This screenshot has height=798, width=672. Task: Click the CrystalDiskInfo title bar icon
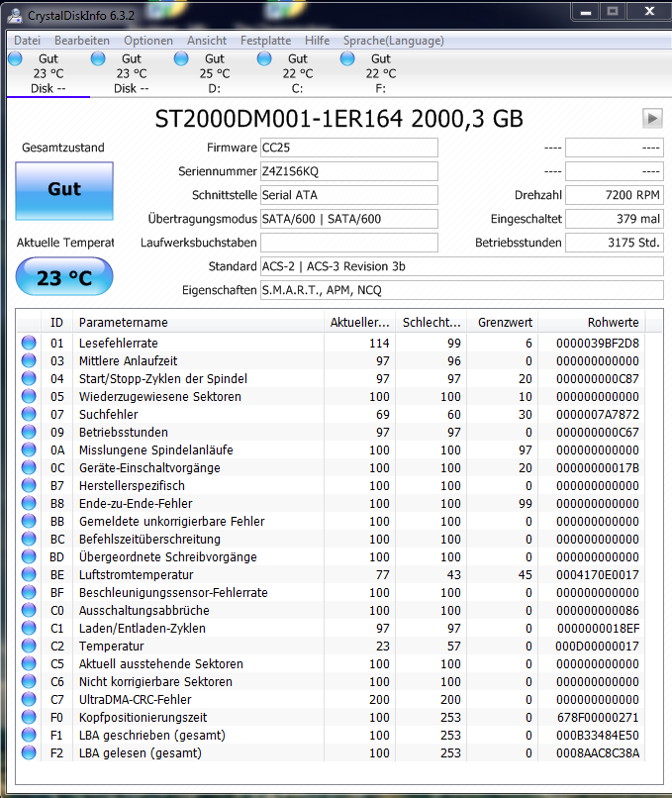point(15,16)
